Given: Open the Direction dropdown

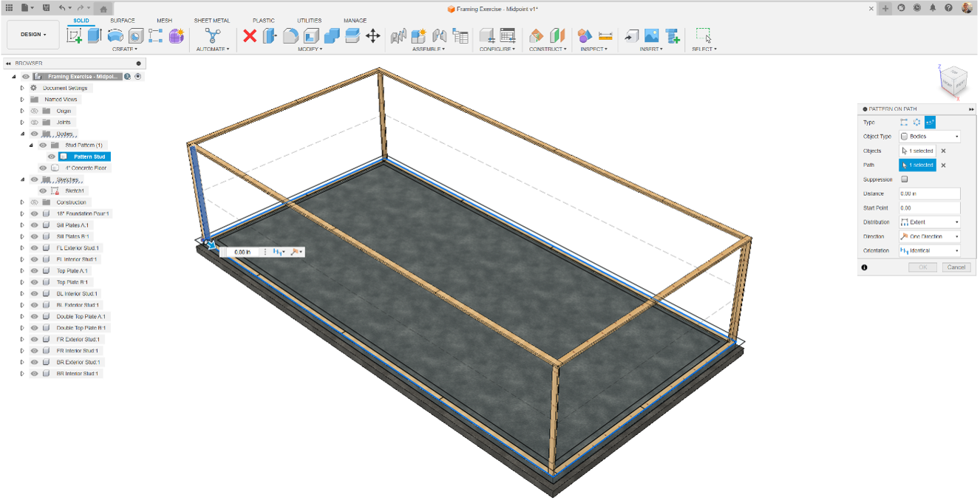Looking at the screenshot, I should (x=929, y=236).
